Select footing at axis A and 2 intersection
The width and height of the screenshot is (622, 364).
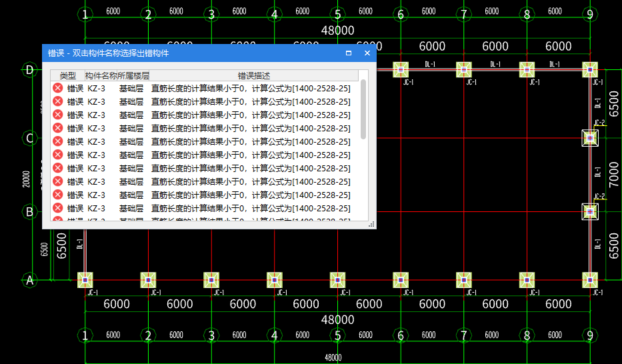pyautogui.click(x=148, y=280)
